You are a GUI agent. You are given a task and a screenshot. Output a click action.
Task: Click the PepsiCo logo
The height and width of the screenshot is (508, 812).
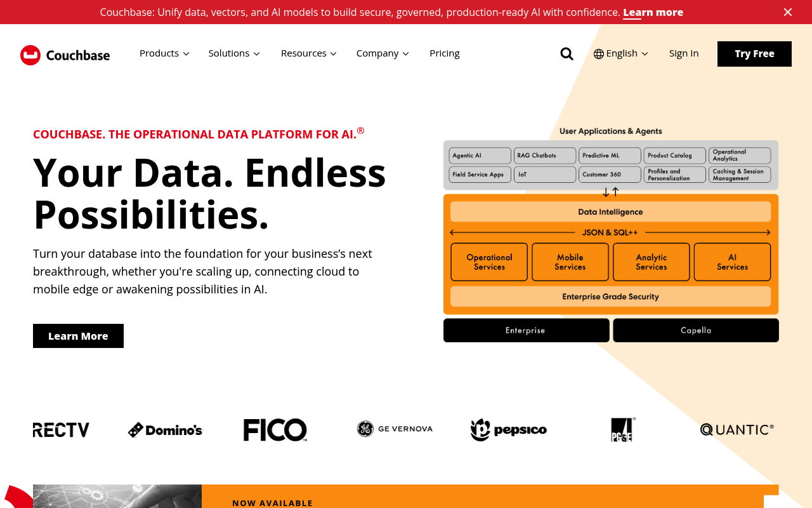coord(509,430)
